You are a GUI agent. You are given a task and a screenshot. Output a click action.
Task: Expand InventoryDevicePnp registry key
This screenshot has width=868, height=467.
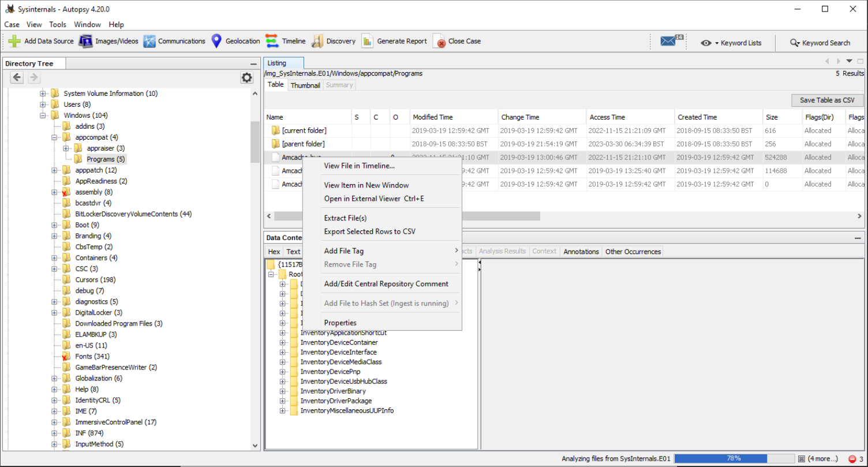click(x=282, y=372)
